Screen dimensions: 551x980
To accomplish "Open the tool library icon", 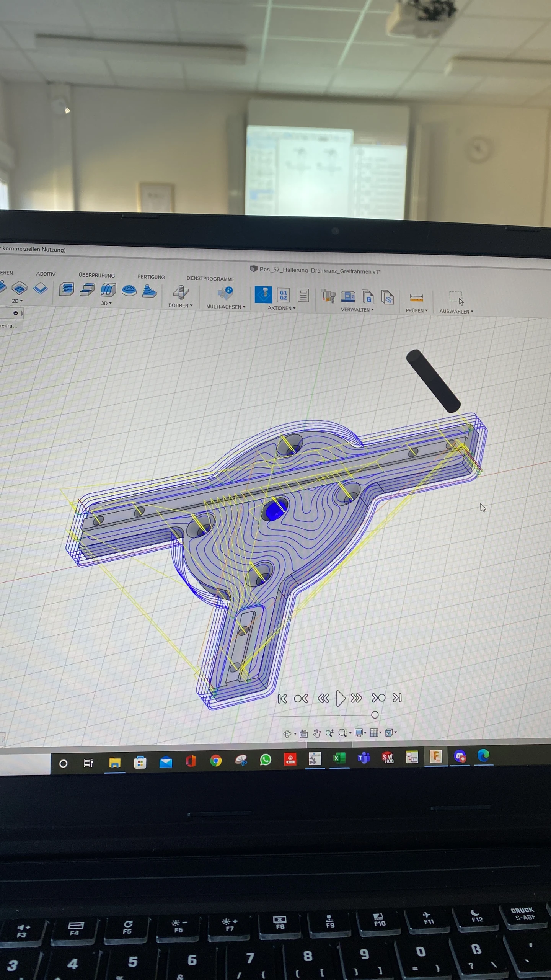I will 328,296.
